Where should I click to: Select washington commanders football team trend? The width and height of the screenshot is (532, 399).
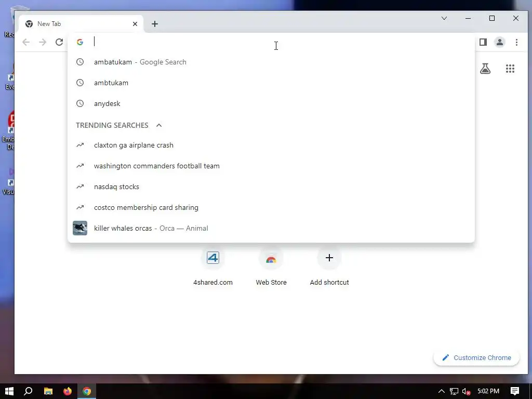pyautogui.click(x=271, y=166)
